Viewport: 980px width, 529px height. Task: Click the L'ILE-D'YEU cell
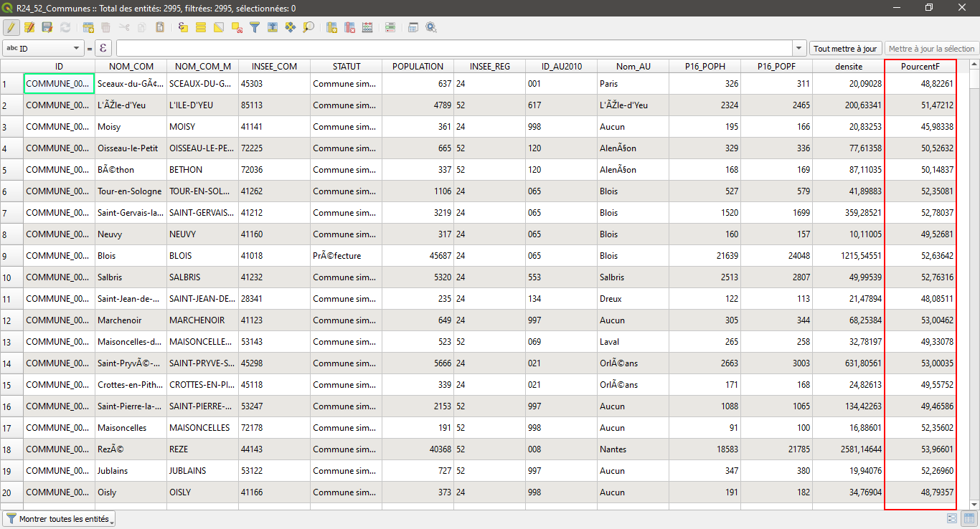pos(202,105)
